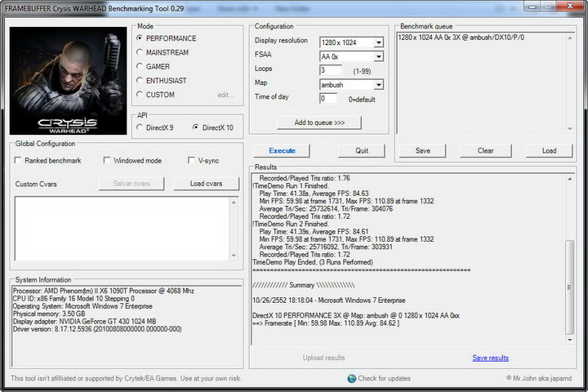The height and width of the screenshot is (392, 588).
Task: Pick the ENTHUSIAST mode radio button
Action: [x=140, y=81]
